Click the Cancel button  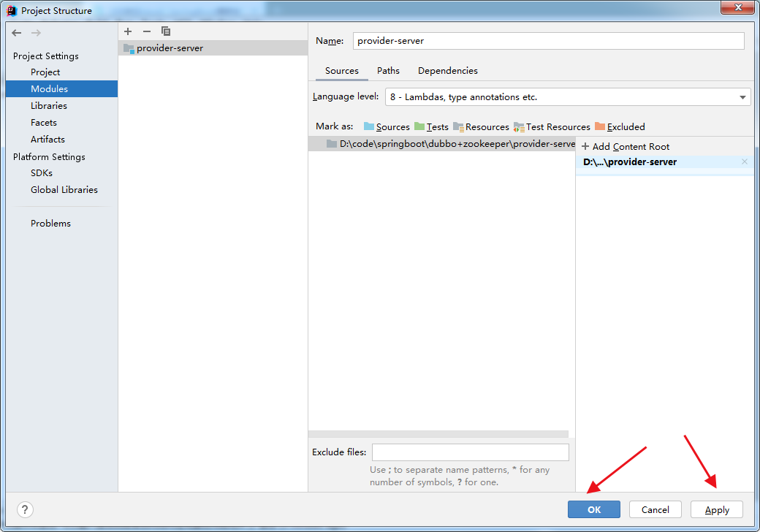[x=655, y=510]
